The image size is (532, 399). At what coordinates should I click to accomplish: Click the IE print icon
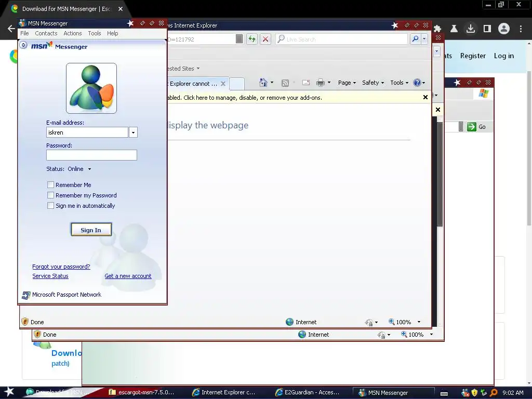click(x=320, y=83)
